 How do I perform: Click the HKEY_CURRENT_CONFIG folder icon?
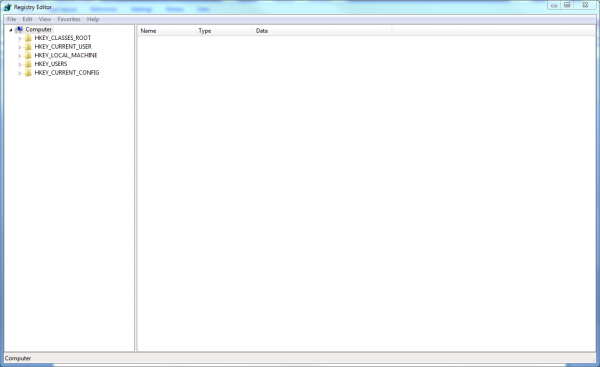[28, 73]
